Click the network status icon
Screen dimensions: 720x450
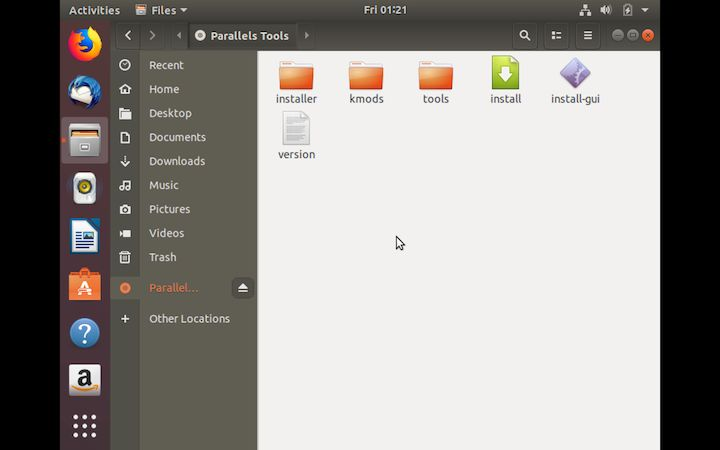pyautogui.click(x=585, y=10)
